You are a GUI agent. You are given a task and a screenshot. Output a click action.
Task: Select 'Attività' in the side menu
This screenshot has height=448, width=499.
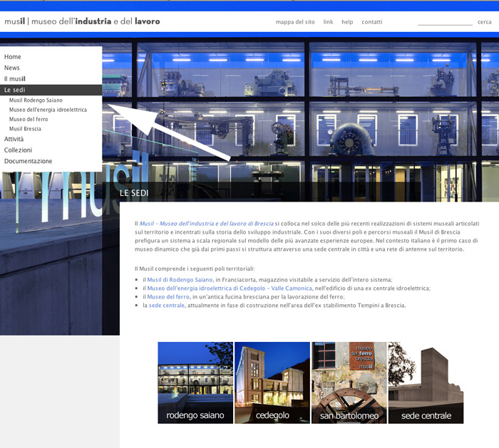click(14, 139)
